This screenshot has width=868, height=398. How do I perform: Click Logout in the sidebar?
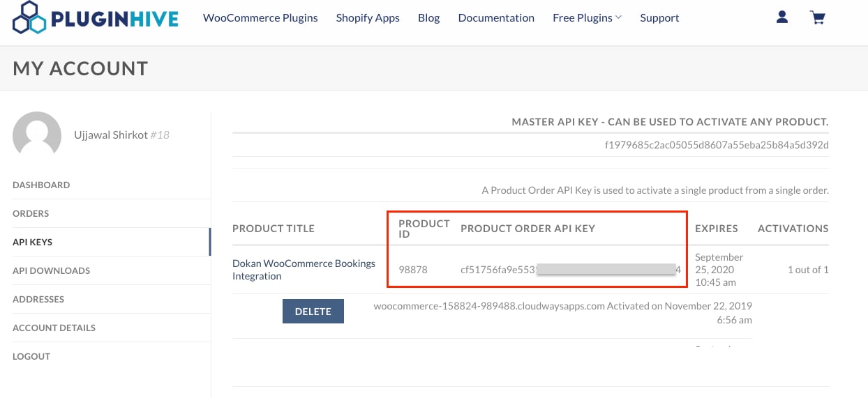click(31, 356)
